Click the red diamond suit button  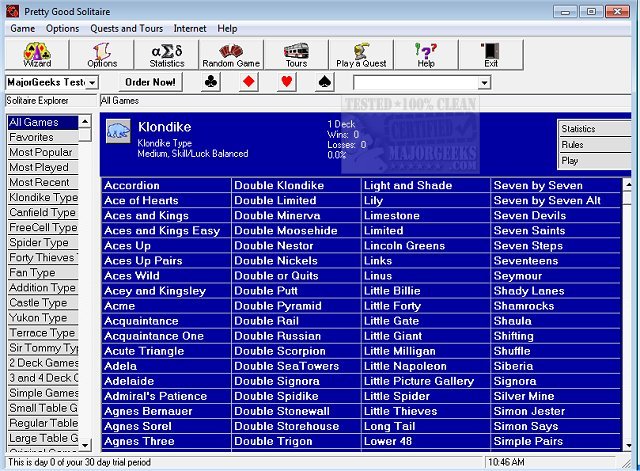coord(249,82)
